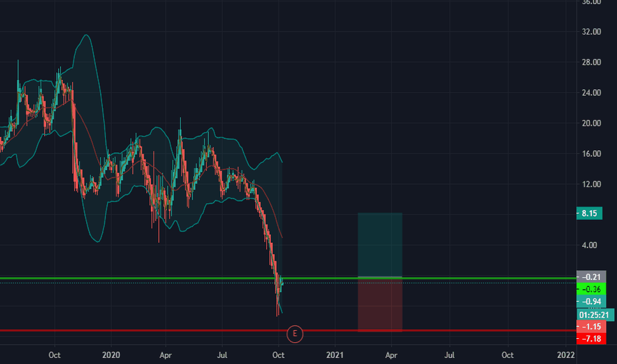Click the 01:25:21 countdown label

[x=595, y=315]
